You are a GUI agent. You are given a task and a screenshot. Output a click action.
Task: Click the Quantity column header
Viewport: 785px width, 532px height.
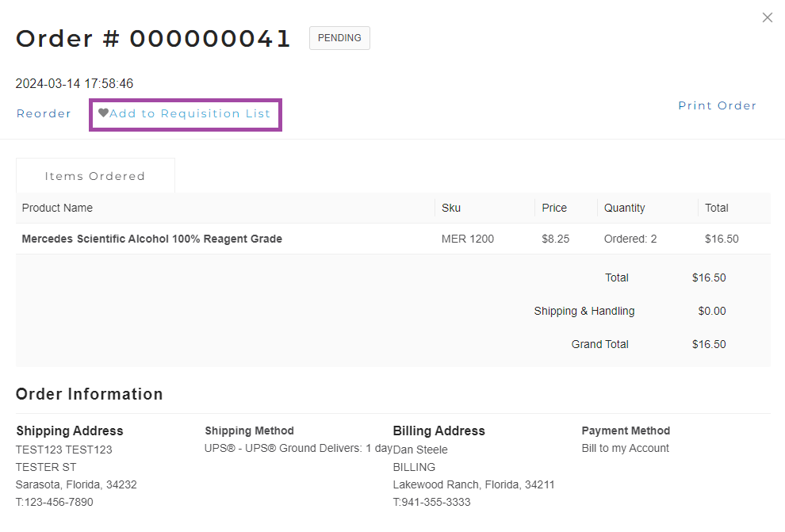point(624,208)
